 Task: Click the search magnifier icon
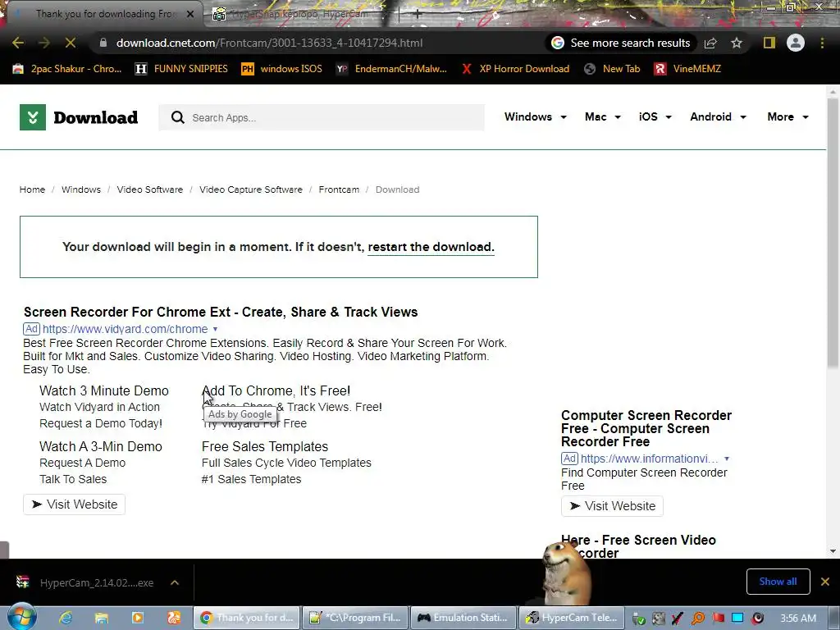tap(178, 117)
